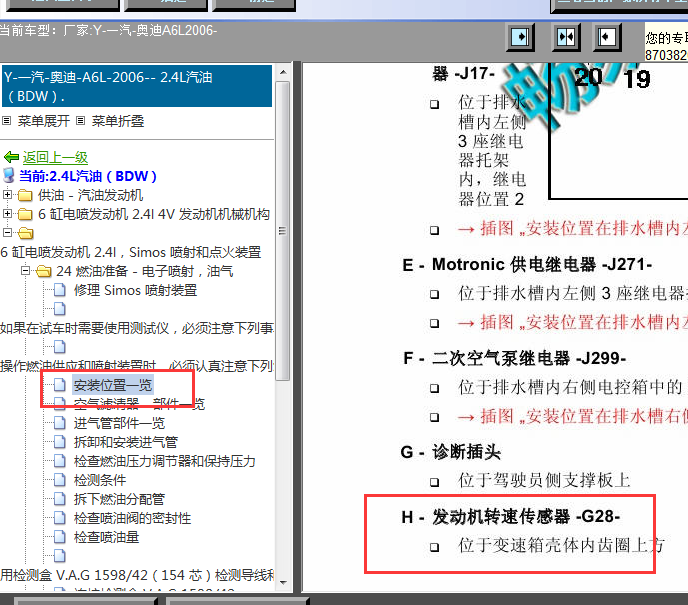Viewport: 688px width, 605px height.
Task: Open 如果在试车时需要使用测试仪 item
Action: (x=137, y=328)
